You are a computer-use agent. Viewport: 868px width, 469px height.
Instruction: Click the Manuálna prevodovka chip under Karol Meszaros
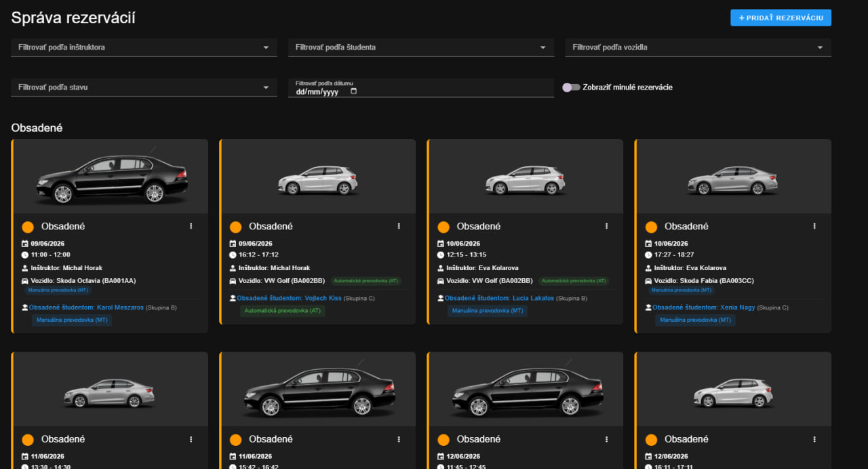tap(72, 320)
